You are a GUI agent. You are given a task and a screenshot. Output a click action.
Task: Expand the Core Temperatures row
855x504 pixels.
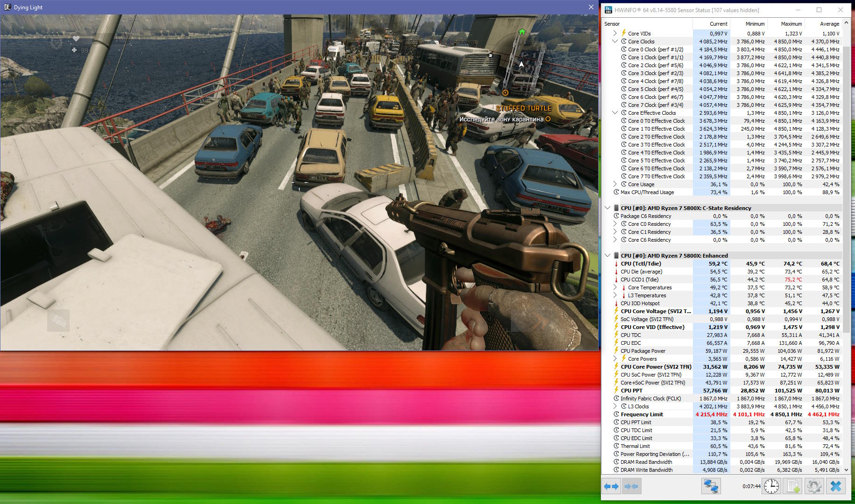click(615, 287)
